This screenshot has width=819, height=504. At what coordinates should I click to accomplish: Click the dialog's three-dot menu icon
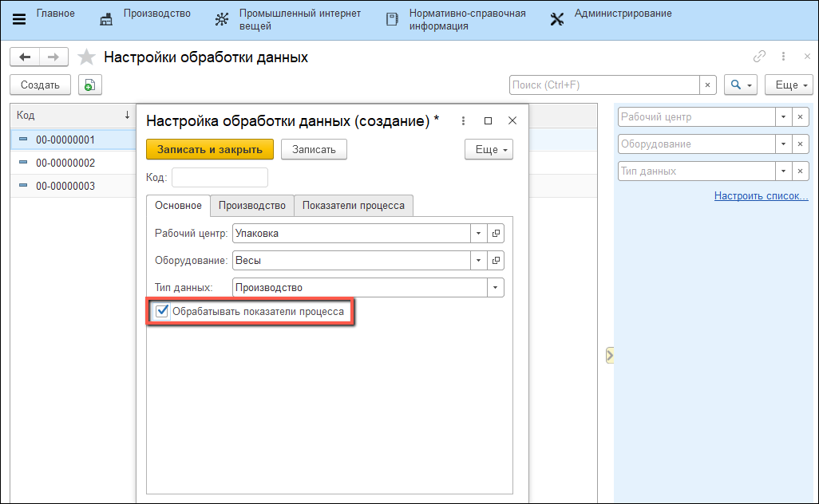coord(463,121)
